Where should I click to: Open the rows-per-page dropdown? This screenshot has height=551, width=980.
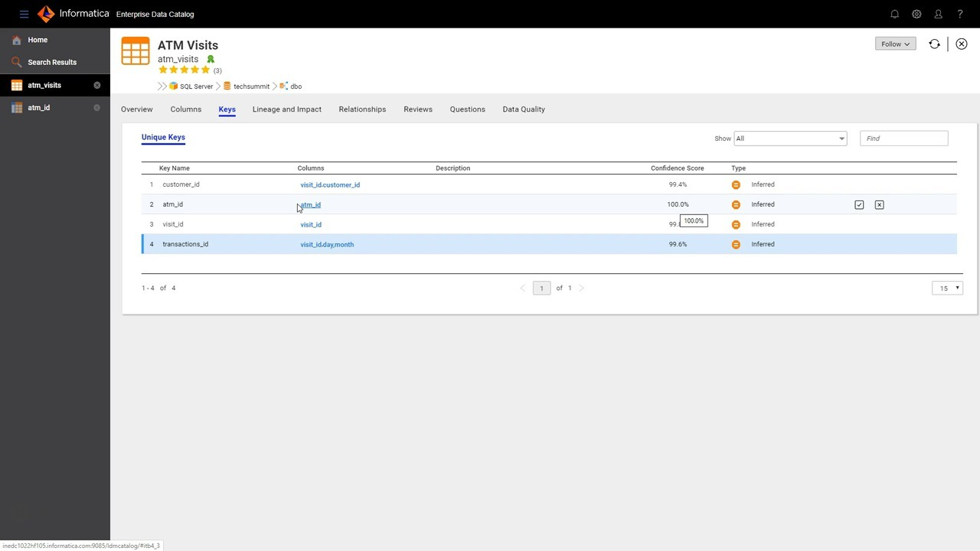[x=948, y=289]
